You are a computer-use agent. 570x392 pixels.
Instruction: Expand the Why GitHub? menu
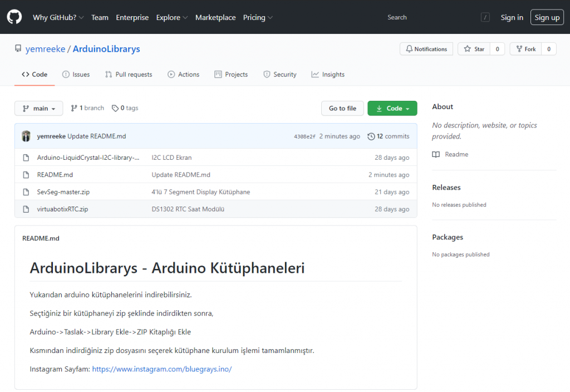pyautogui.click(x=58, y=17)
